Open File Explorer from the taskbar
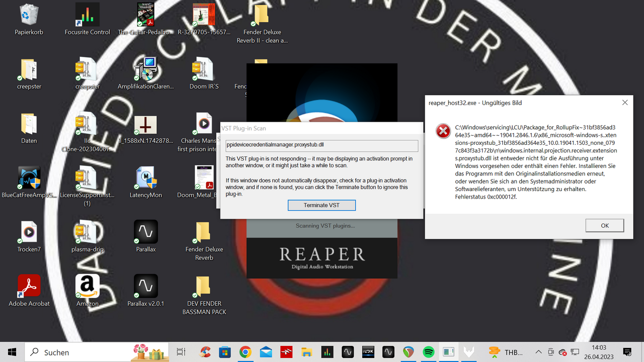Screen dimensions: 644x362 307,352
